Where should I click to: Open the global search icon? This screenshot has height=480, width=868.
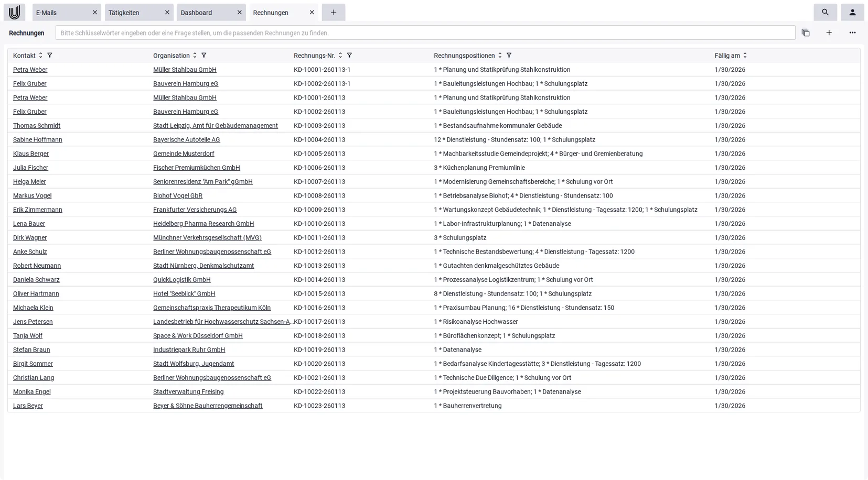point(825,12)
